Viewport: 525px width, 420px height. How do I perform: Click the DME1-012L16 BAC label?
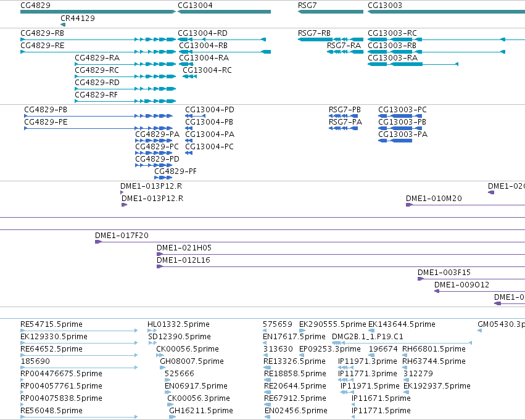point(183,260)
